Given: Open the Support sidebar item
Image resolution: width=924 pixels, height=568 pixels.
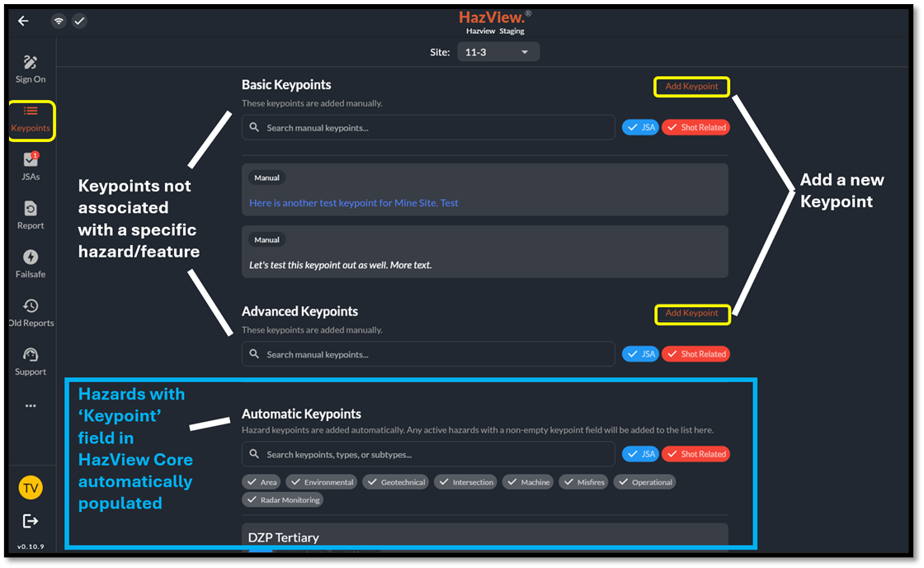Looking at the screenshot, I should point(31,361).
